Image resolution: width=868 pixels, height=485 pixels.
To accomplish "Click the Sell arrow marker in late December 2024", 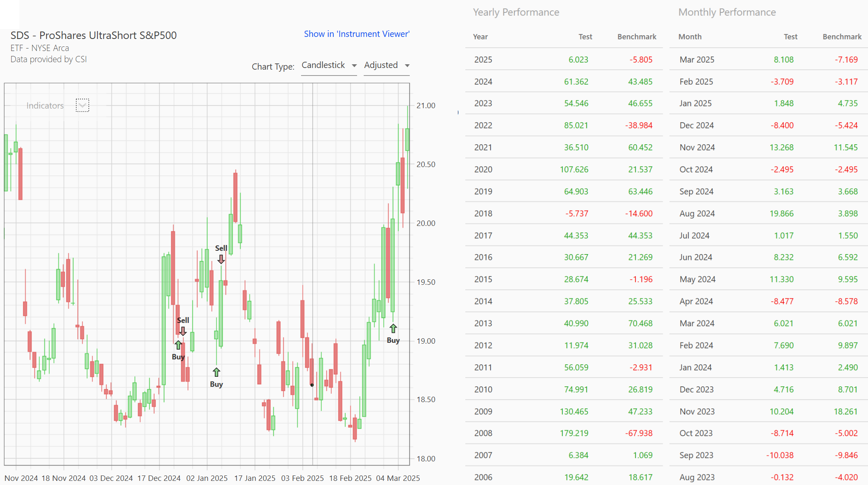I will [183, 331].
